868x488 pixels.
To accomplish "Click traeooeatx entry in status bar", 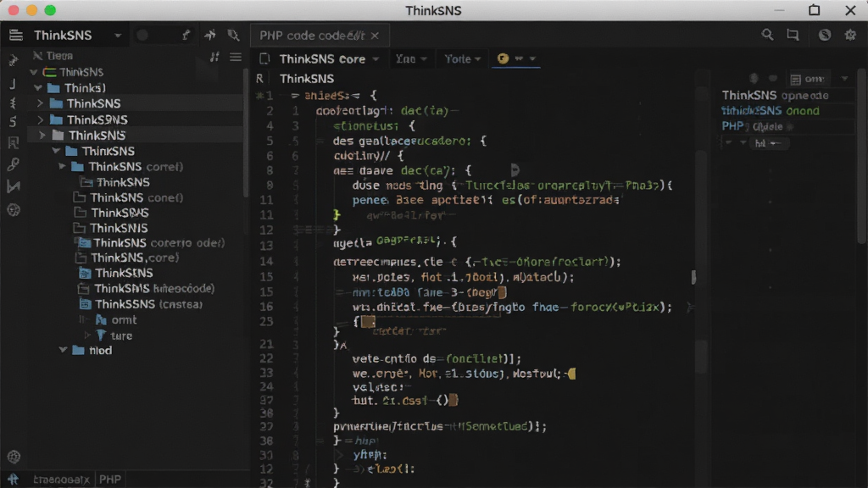I will click(61, 480).
